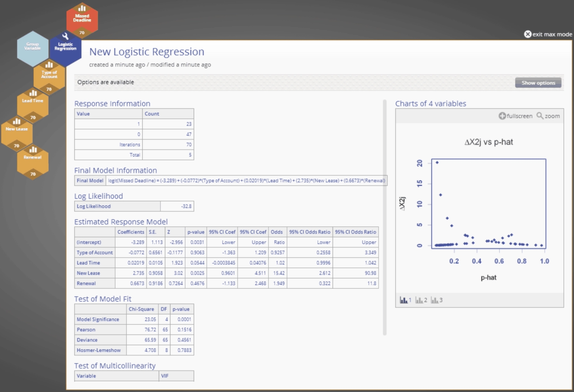Click the Lead Time row label

pos(95,263)
